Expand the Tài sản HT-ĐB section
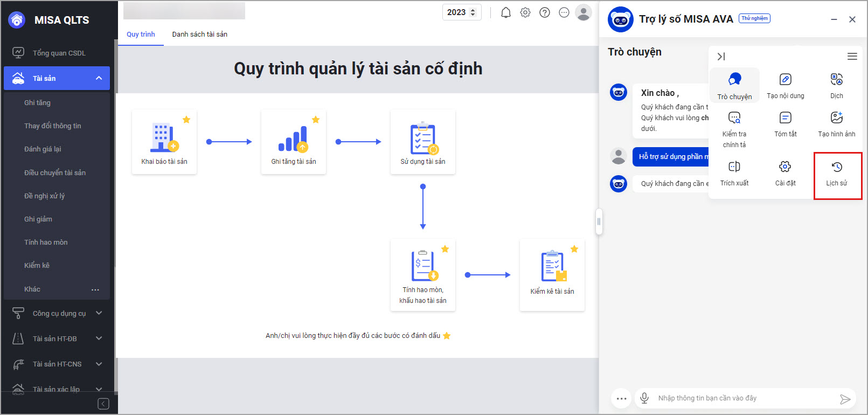The height and width of the screenshot is (415, 868). tap(99, 338)
